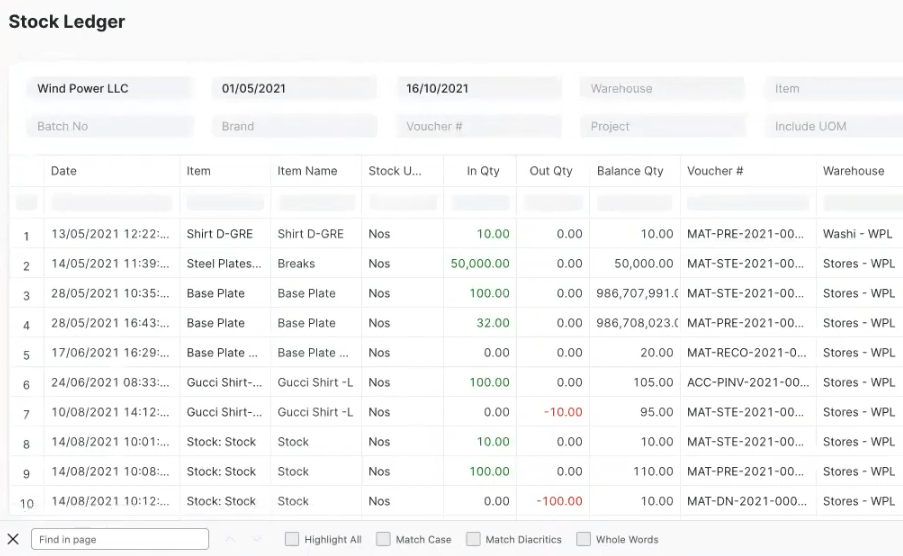Enable the Highlight All checkbox

tap(292, 539)
